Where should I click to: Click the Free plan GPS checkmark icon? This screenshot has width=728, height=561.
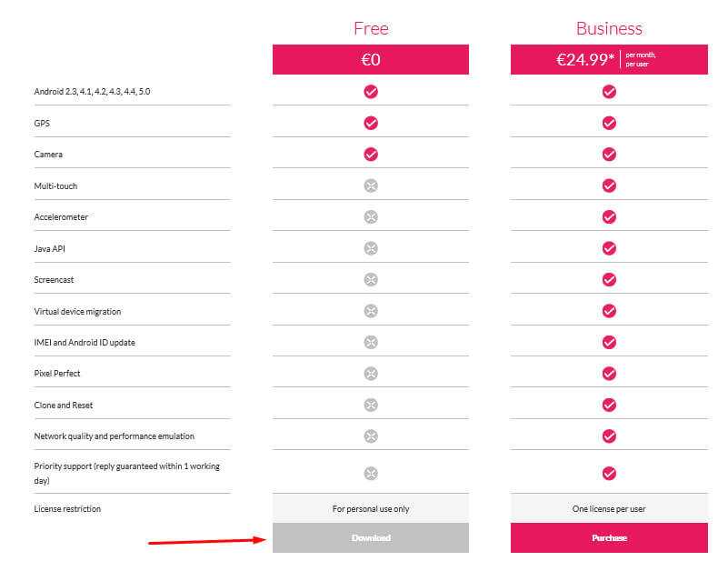point(371,123)
